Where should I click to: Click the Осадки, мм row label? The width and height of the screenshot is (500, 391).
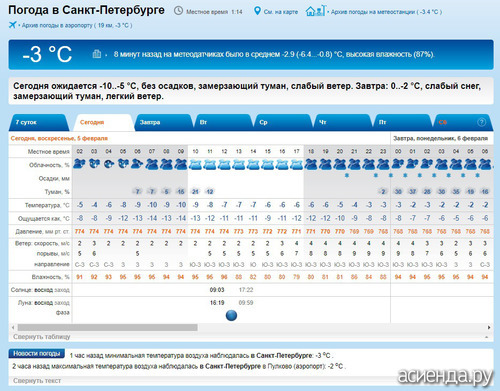click(54, 178)
